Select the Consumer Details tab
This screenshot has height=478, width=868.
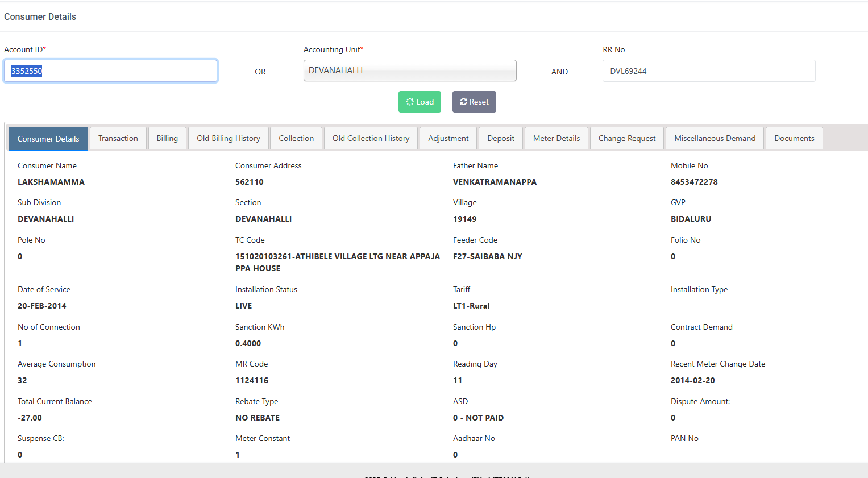coord(48,139)
